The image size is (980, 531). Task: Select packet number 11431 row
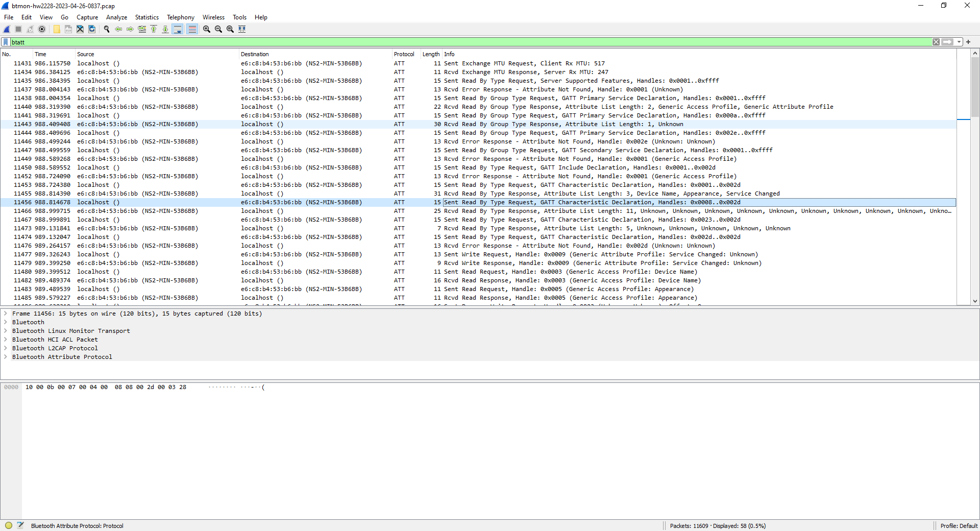(478, 63)
